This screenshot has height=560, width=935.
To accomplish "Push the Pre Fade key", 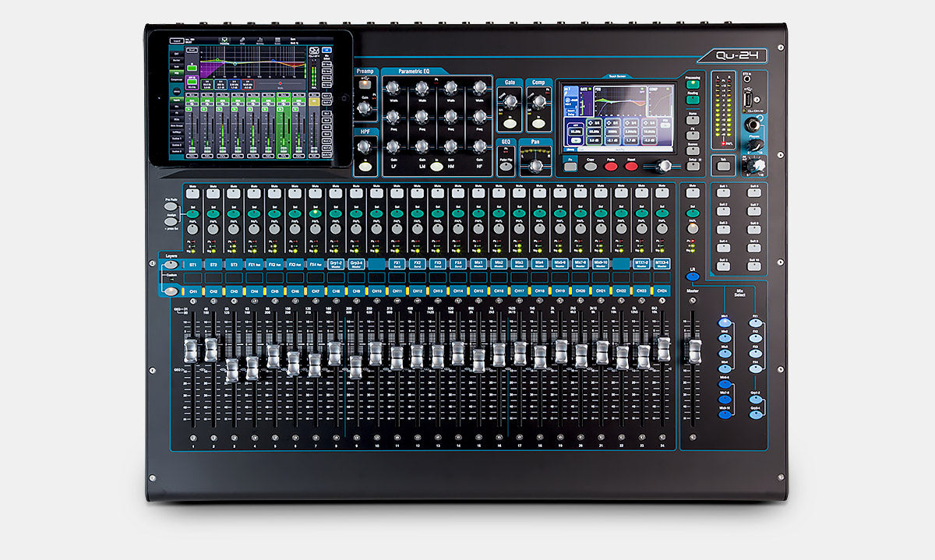I will click(x=172, y=205).
